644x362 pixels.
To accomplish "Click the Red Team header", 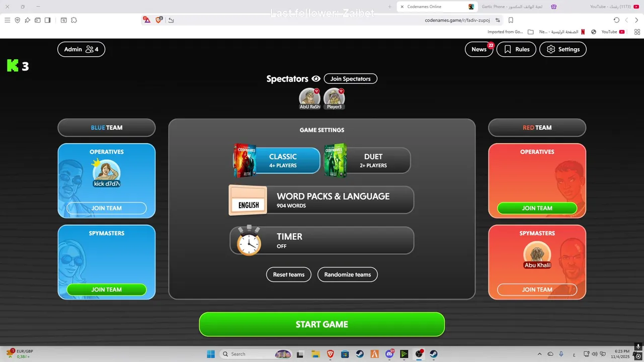I will pos(537,128).
